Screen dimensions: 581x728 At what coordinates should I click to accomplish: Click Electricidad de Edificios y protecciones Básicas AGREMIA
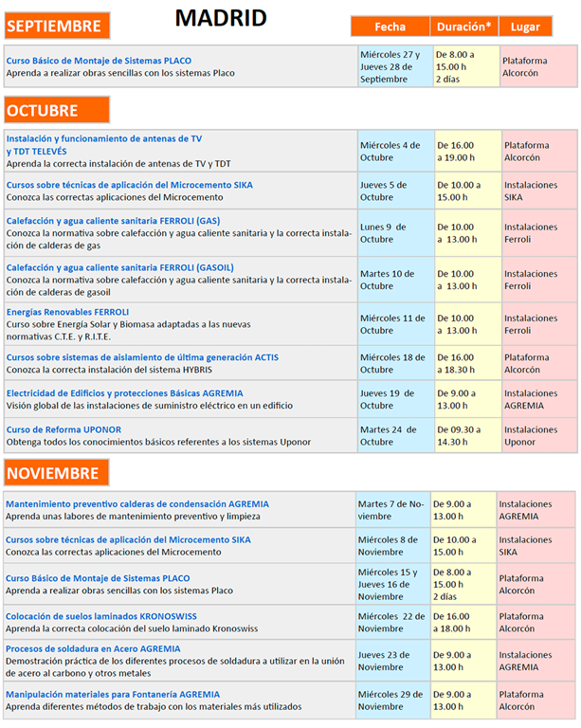(x=124, y=392)
